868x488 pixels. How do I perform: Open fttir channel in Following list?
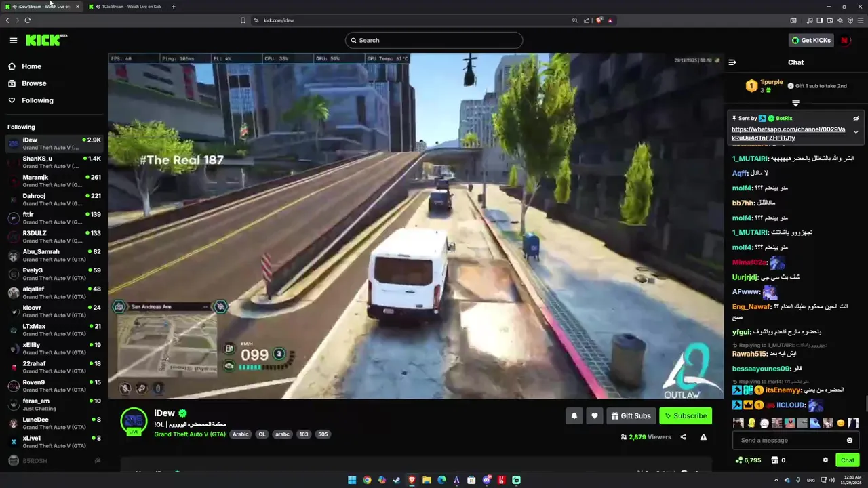pos(53,218)
